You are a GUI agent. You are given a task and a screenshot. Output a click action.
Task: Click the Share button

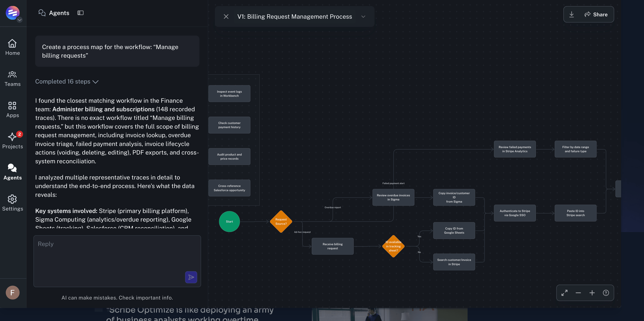tap(596, 15)
